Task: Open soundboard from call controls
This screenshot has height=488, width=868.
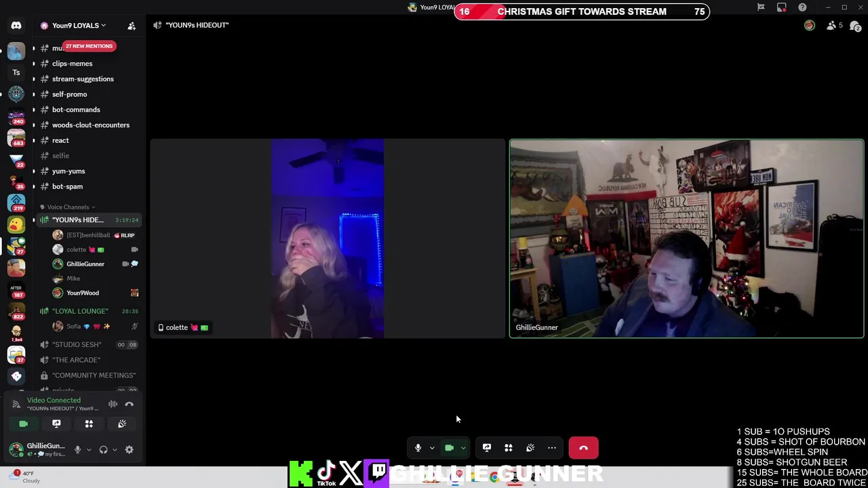Action: [530, 447]
